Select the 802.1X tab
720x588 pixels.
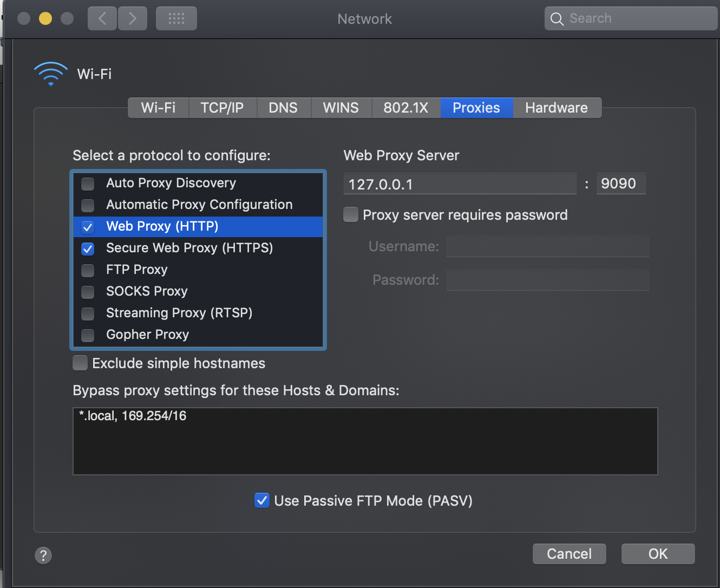click(x=406, y=108)
